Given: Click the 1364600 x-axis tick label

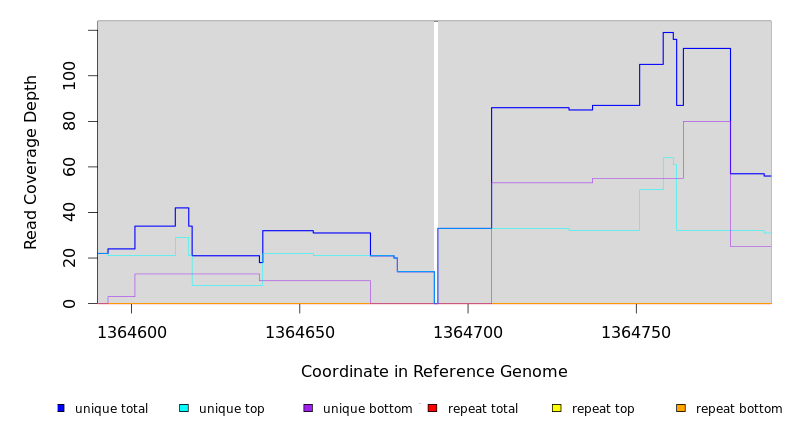Looking at the screenshot, I should coord(131,332).
